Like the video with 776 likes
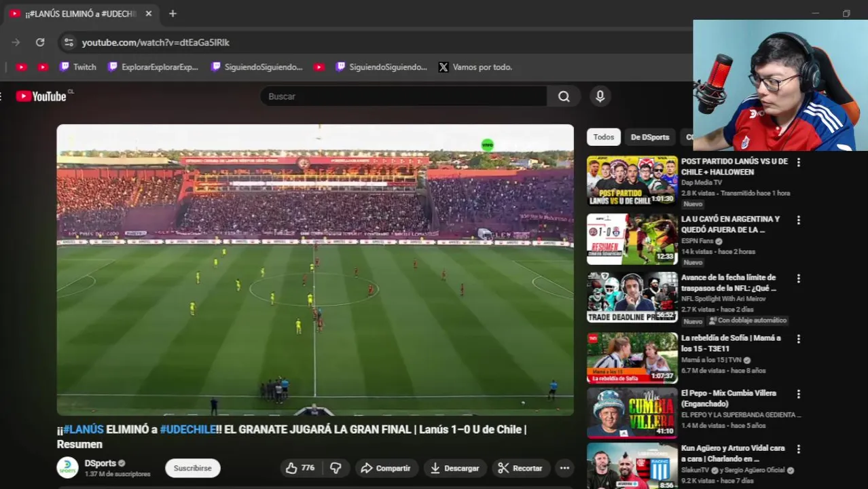 click(300, 468)
